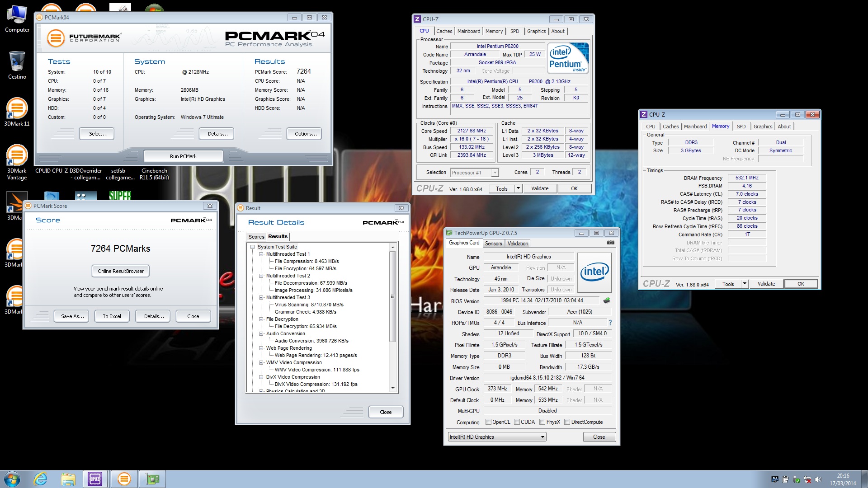Image resolution: width=868 pixels, height=488 pixels.
Task: Collapse Multithreaded Test 1 node
Action: click(x=261, y=254)
